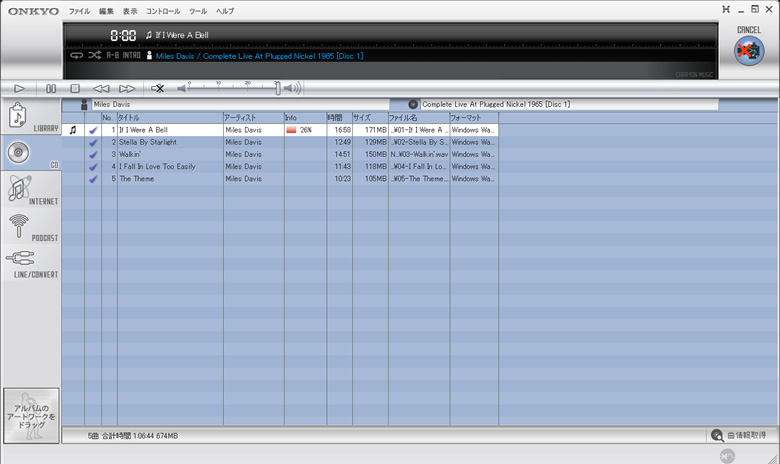Select title The Theme

(136, 179)
